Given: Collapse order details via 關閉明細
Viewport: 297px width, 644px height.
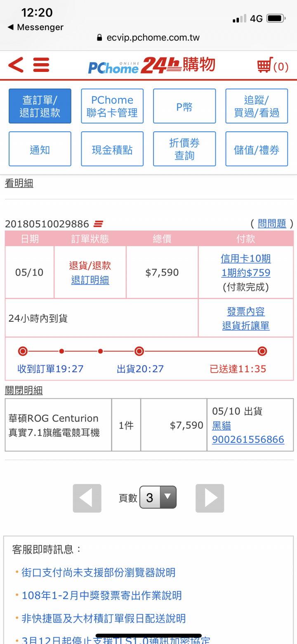Looking at the screenshot, I should pos(24,390).
